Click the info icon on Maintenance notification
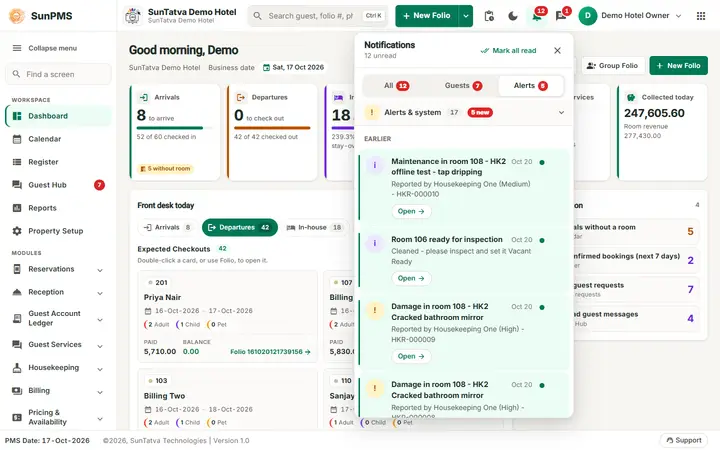Screen dimensions: 720x450 pyautogui.click(x=375, y=165)
